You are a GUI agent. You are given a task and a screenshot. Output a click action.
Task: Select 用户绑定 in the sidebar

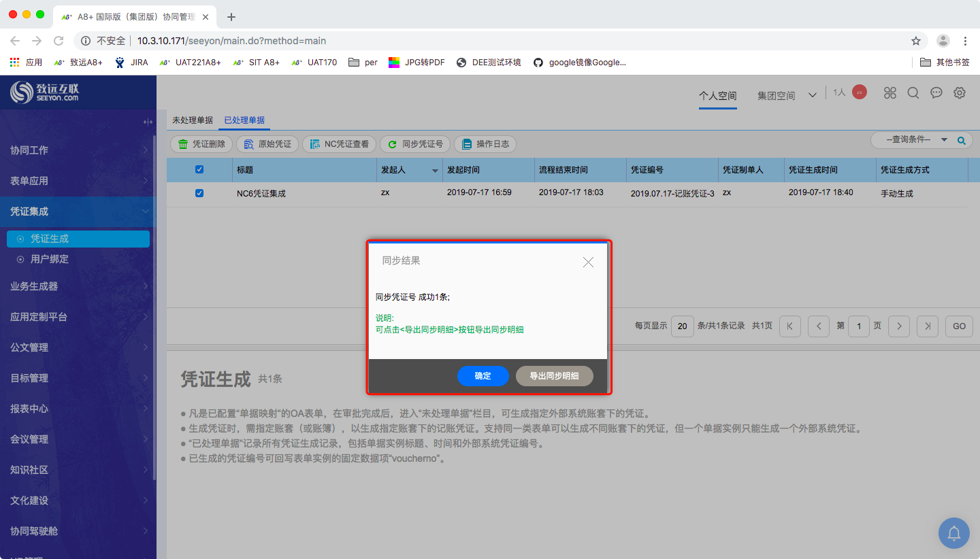coord(50,259)
